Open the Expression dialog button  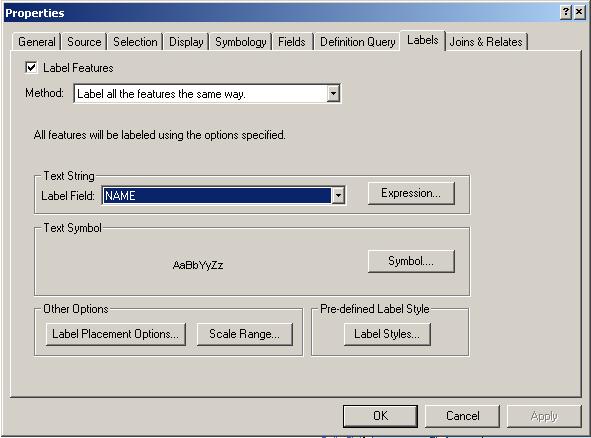click(411, 193)
